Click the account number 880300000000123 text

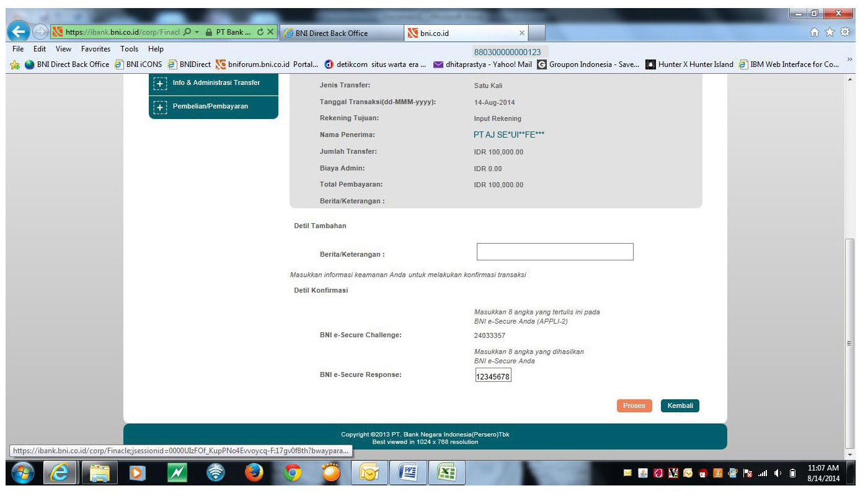tap(507, 53)
